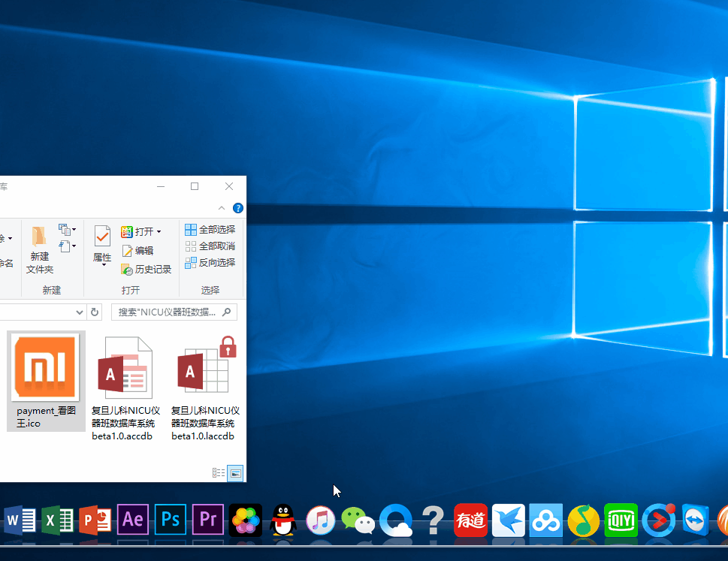Image resolution: width=728 pixels, height=561 pixels.
Task: Launch Adobe After Effects from the dock
Action: click(x=133, y=520)
